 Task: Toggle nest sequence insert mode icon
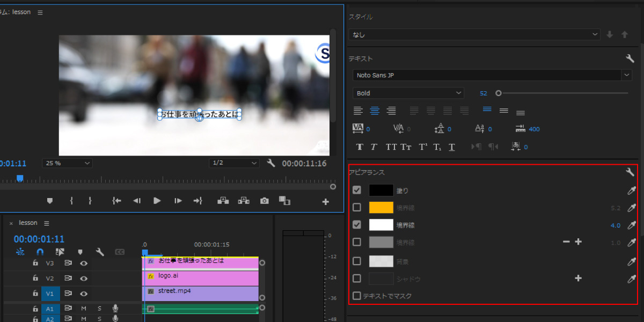tap(20, 252)
